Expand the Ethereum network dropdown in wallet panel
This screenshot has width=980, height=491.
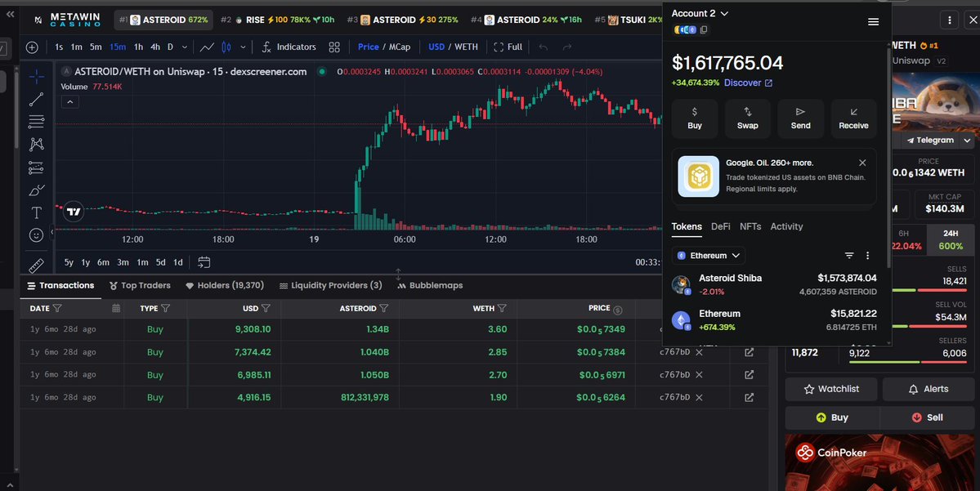click(708, 255)
